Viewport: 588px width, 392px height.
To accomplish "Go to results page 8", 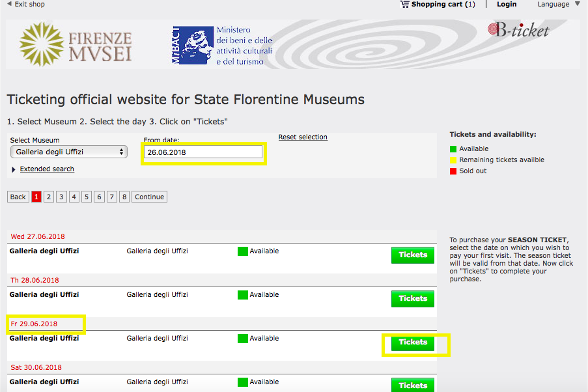I will [x=124, y=197].
